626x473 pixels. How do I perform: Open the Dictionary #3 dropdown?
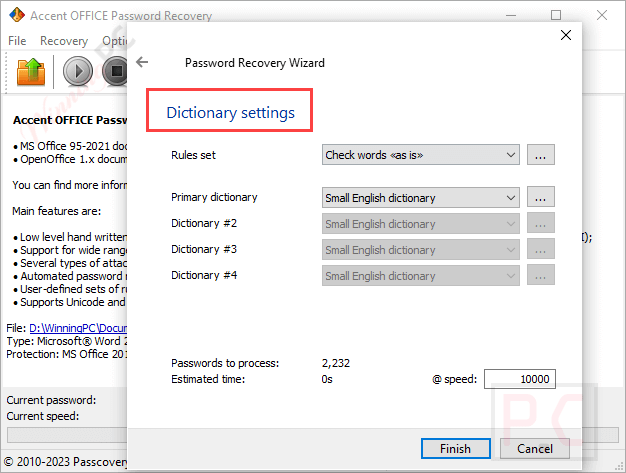(421, 249)
